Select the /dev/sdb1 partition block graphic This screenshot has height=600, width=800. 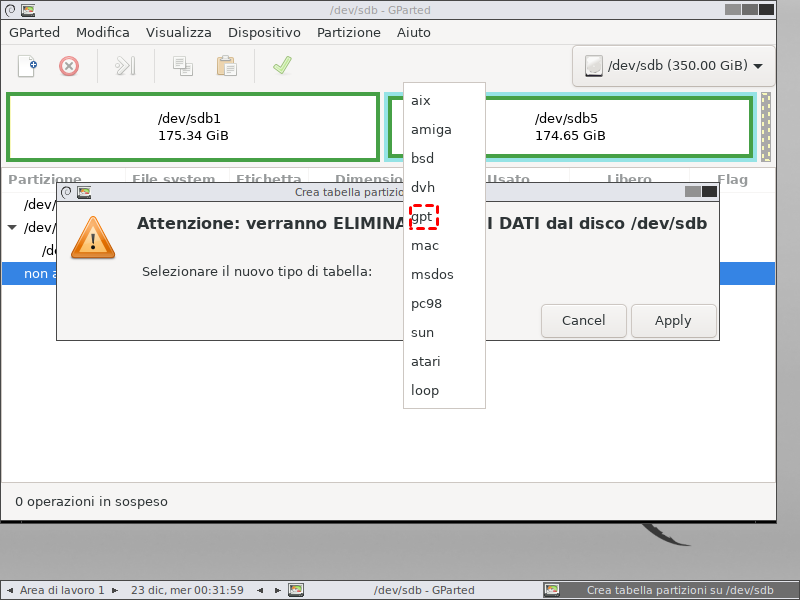coord(193,127)
